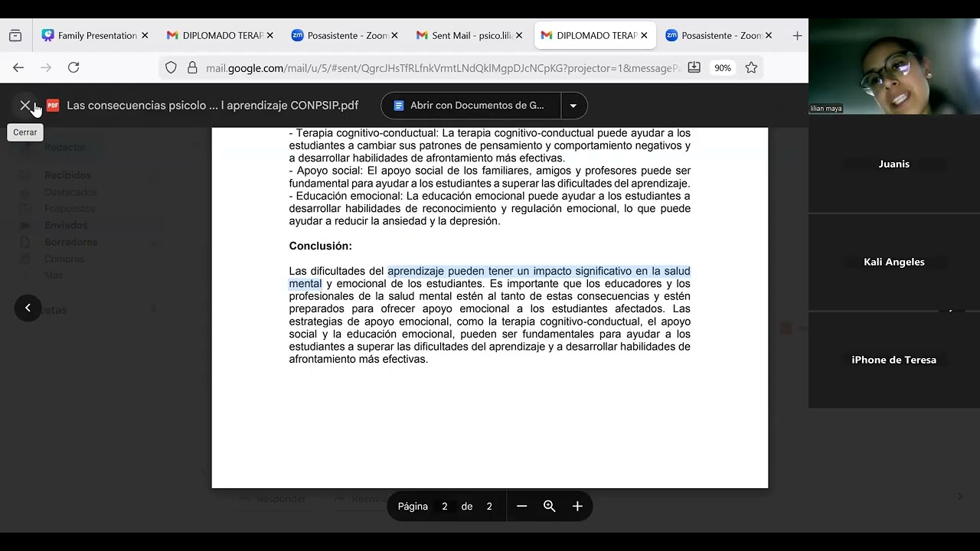Click the Borradores folder in dimmed Gmail
Viewport: 980px width, 551px height.
pyautogui.click(x=70, y=242)
